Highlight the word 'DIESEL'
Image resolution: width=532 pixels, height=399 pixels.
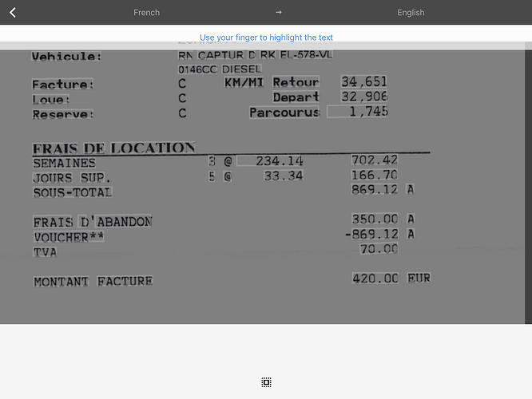241,69
